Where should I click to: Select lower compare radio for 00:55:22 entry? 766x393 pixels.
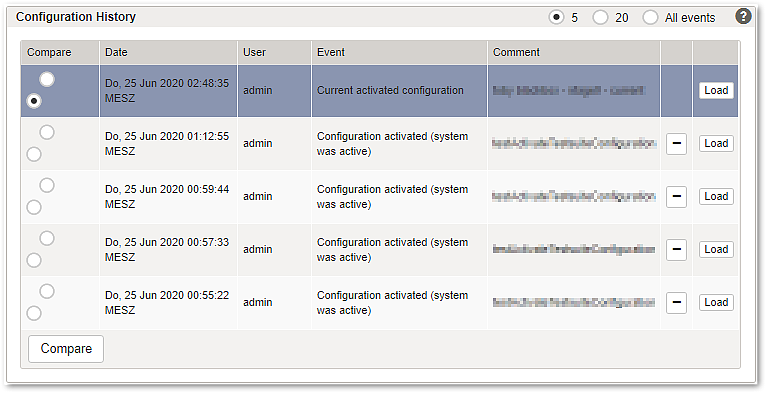click(x=34, y=313)
